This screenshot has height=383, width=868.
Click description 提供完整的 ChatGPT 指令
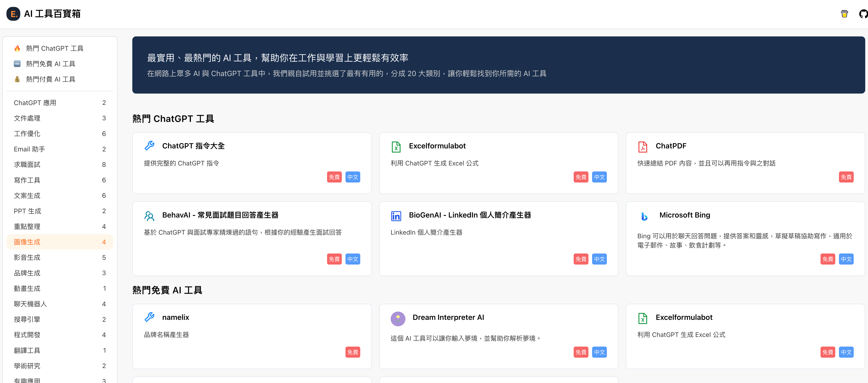(x=182, y=163)
